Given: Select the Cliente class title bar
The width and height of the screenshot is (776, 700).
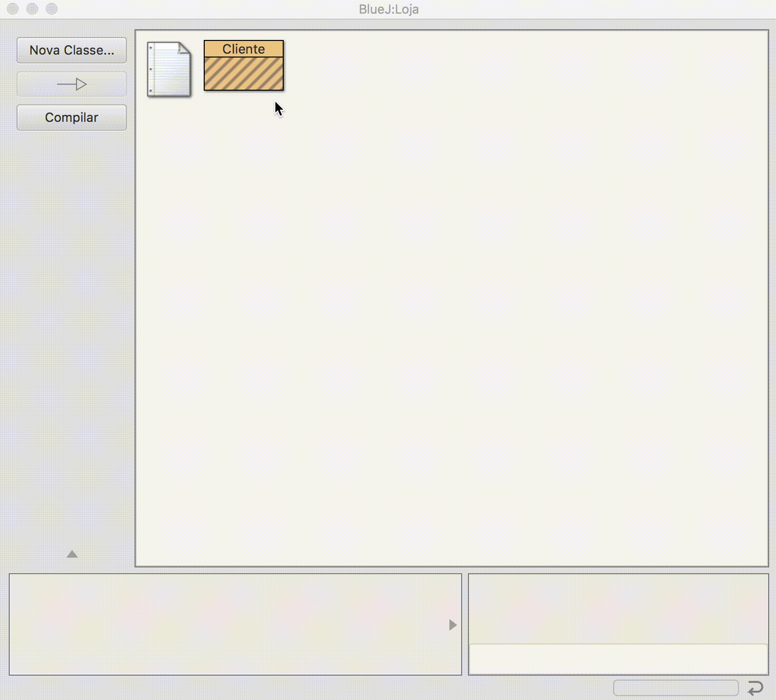Looking at the screenshot, I should [x=243, y=49].
